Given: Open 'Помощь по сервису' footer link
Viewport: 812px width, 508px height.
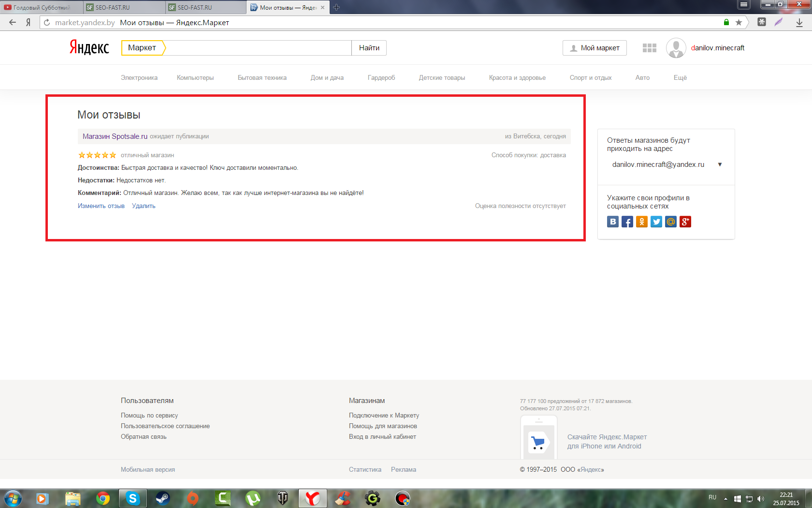Looking at the screenshot, I should click(149, 415).
